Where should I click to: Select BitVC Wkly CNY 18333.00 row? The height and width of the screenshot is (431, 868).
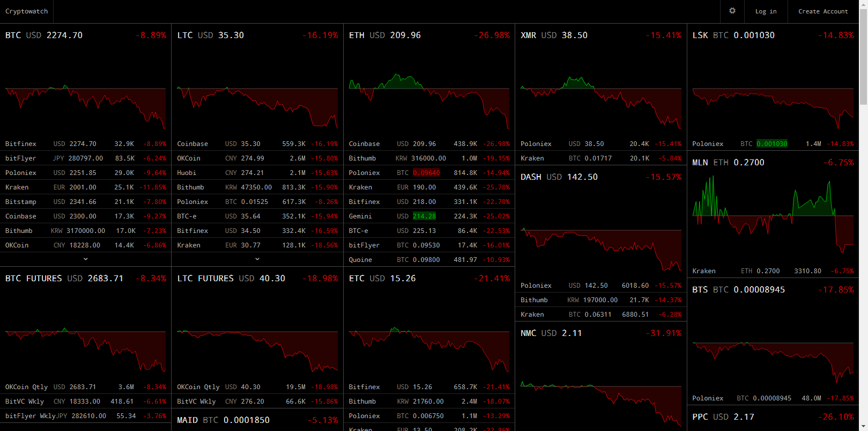coord(86,401)
